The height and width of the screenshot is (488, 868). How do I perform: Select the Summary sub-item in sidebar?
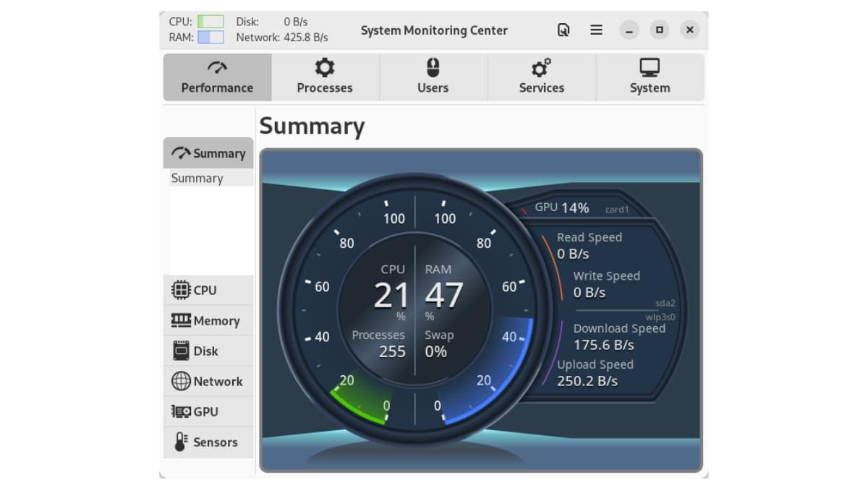click(x=197, y=178)
